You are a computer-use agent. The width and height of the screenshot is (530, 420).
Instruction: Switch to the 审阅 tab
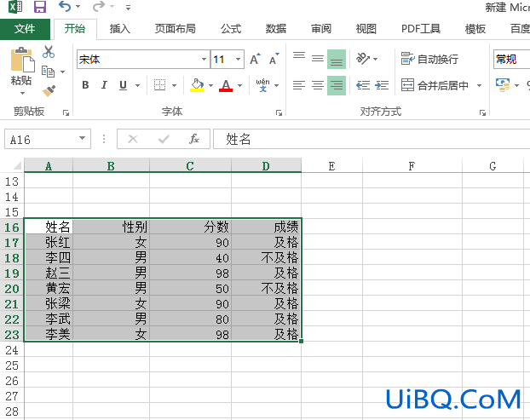tap(321, 29)
